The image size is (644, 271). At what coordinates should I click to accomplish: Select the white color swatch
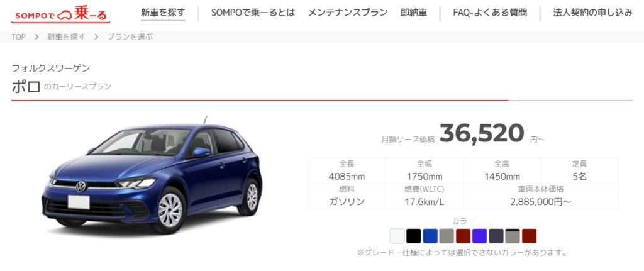coord(397,236)
